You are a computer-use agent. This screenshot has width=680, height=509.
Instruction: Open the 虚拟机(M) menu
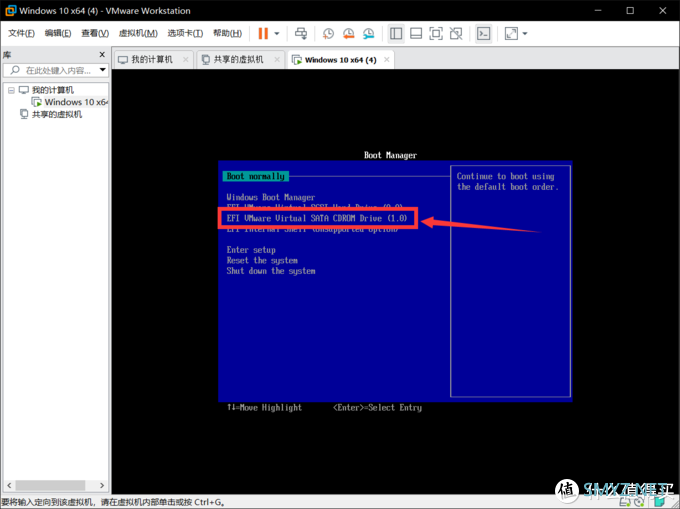click(x=138, y=33)
